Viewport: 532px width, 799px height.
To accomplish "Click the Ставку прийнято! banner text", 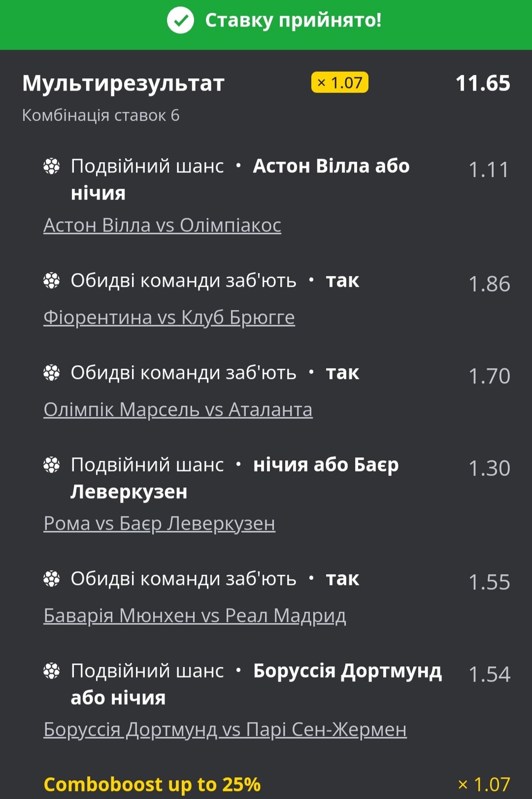I will tap(293, 21).
